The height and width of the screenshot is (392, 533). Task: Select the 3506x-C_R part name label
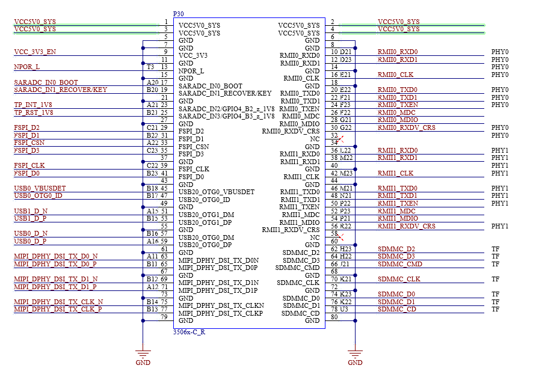pyautogui.click(x=189, y=332)
